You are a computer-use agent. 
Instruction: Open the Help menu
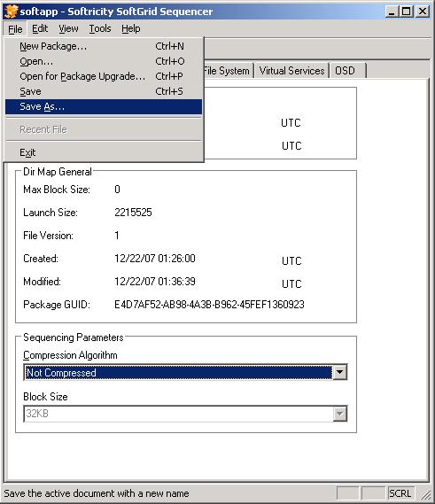tap(130, 29)
